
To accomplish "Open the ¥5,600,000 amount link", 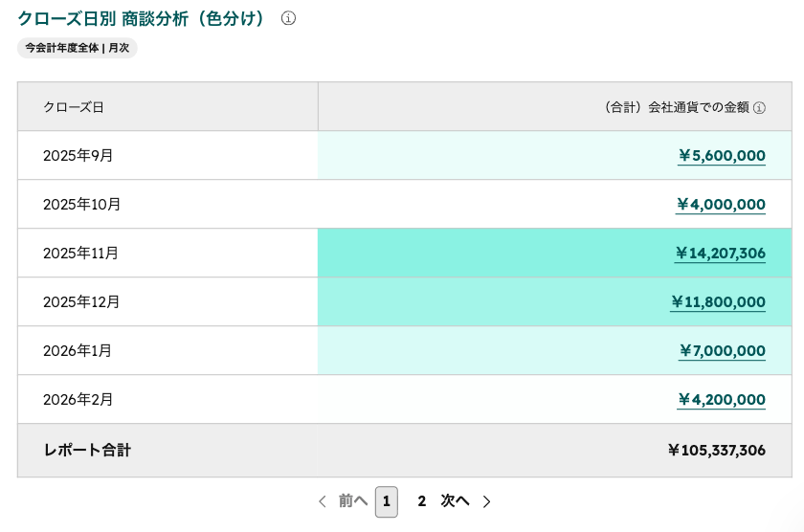I will (722, 156).
